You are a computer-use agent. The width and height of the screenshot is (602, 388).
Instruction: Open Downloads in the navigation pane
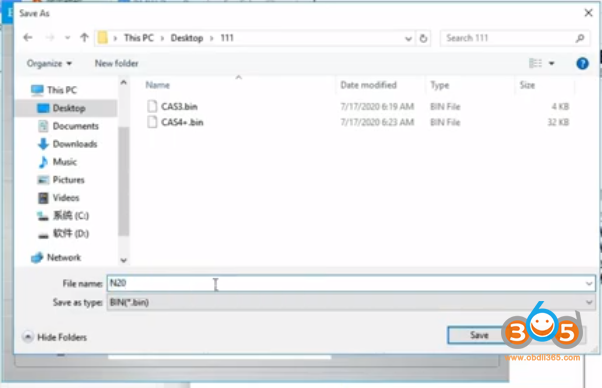pos(74,144)
